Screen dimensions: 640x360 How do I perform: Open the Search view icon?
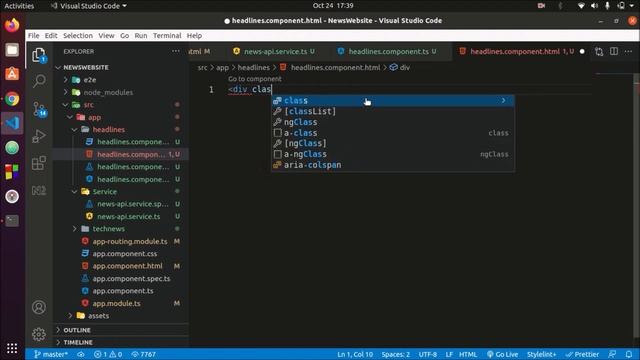[39, 81]
